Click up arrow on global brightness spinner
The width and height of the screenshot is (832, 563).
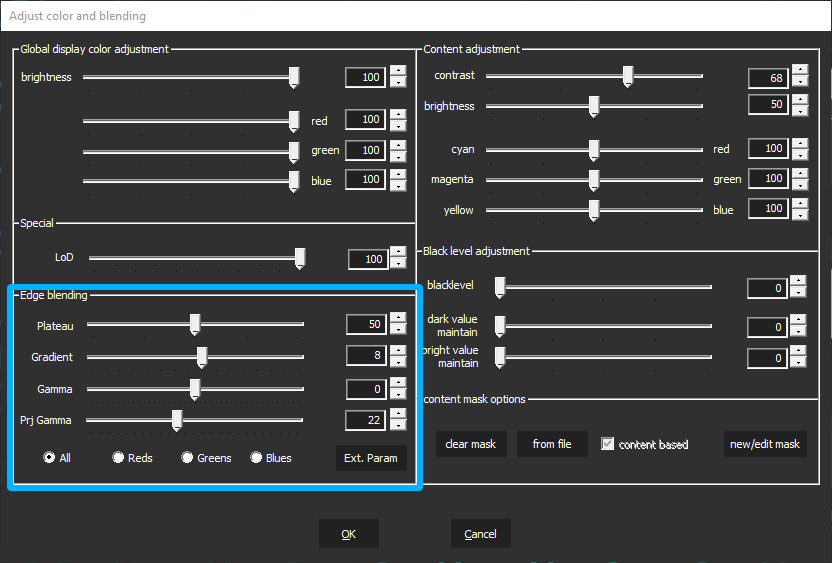click(x=398, y=71)
